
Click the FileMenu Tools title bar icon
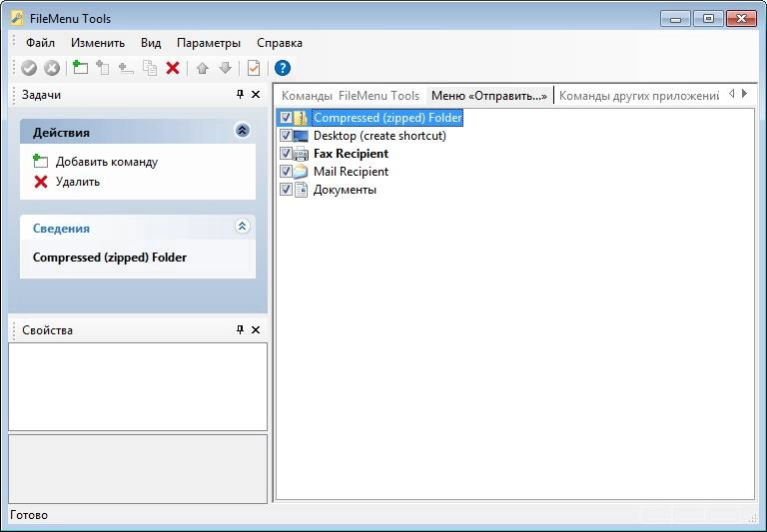click(x=17, y=18)
